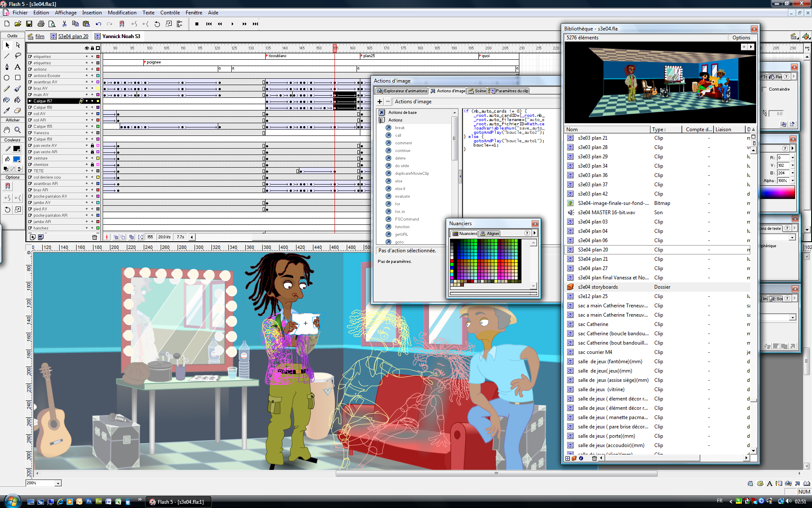Image resolution: width=812 pixels, height=508 pixels.
Task: Toggle the Contraindre checkbox
Action: point(765,89)
